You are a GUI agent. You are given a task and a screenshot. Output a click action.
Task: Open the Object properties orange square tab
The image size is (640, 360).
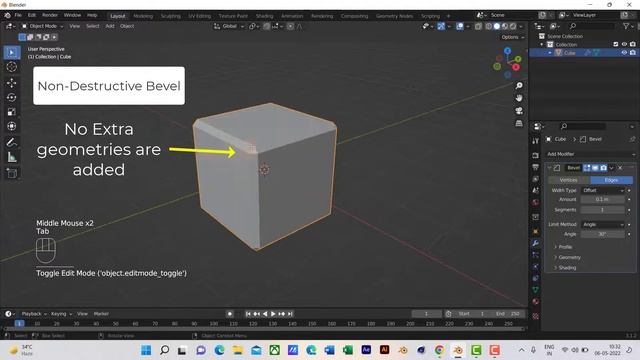click(x=536, y=231)
